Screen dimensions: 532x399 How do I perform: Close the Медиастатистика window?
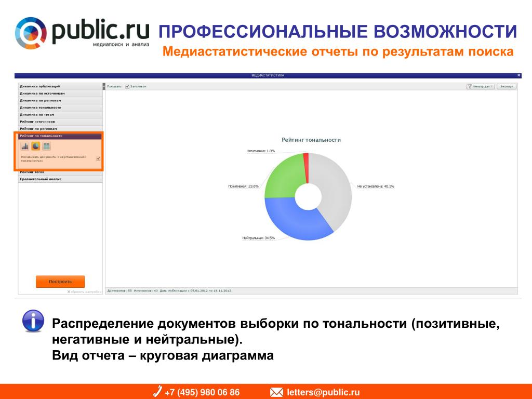pyautogui.click(x=519, y=75)
